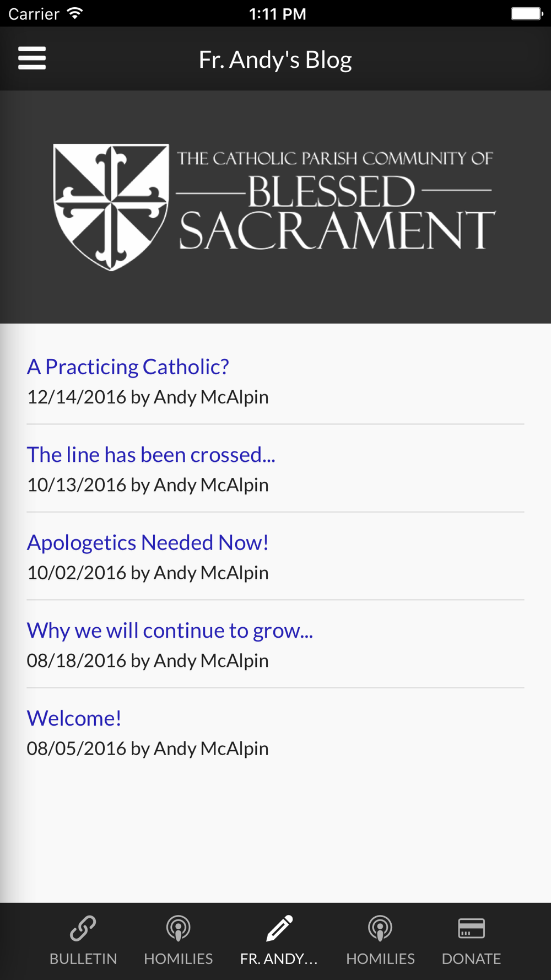Screen dimensions: 551x980
Task: Tap the Wi-Fi status icon
Action: (x=74, y=13)
